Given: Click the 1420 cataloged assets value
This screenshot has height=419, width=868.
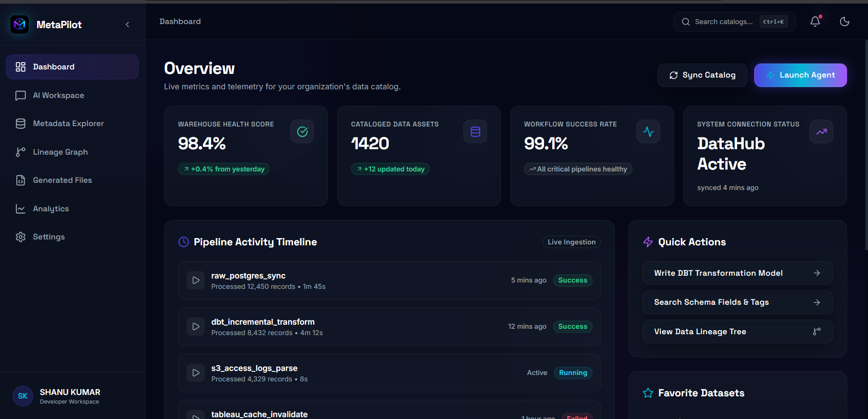Looking at the screenshot, I should tap(370, 144).
